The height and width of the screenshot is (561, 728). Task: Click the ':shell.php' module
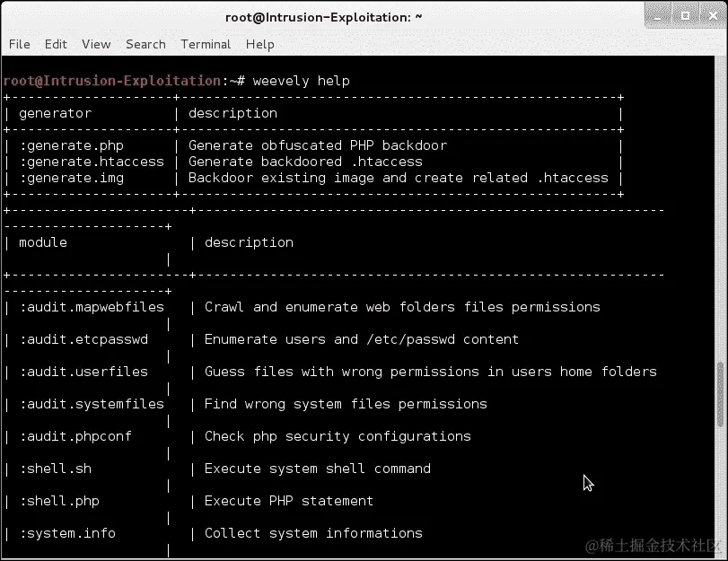59,501
